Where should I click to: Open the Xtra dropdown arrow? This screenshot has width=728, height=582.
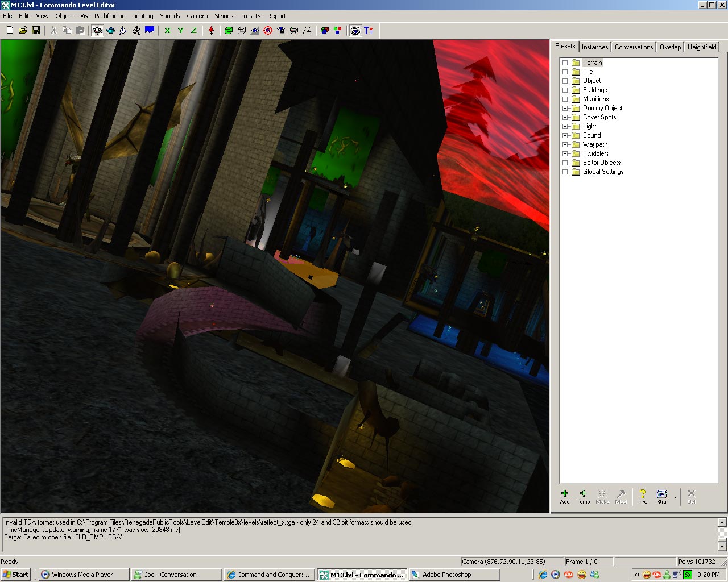[x=676, y=497]
